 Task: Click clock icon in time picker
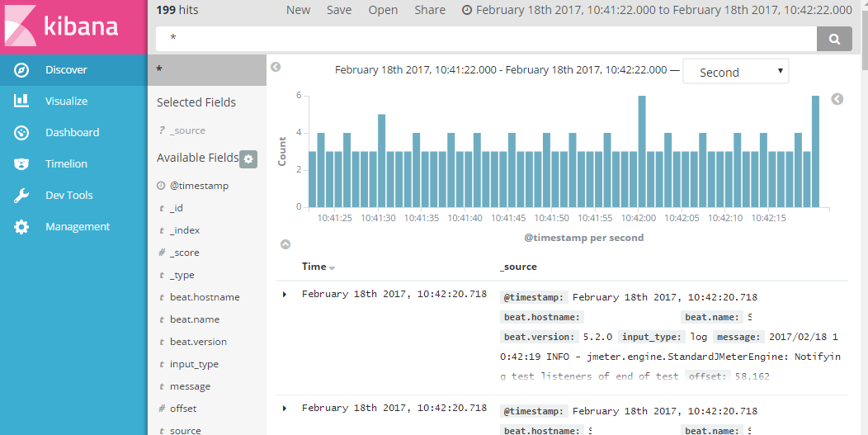(467, 10)
